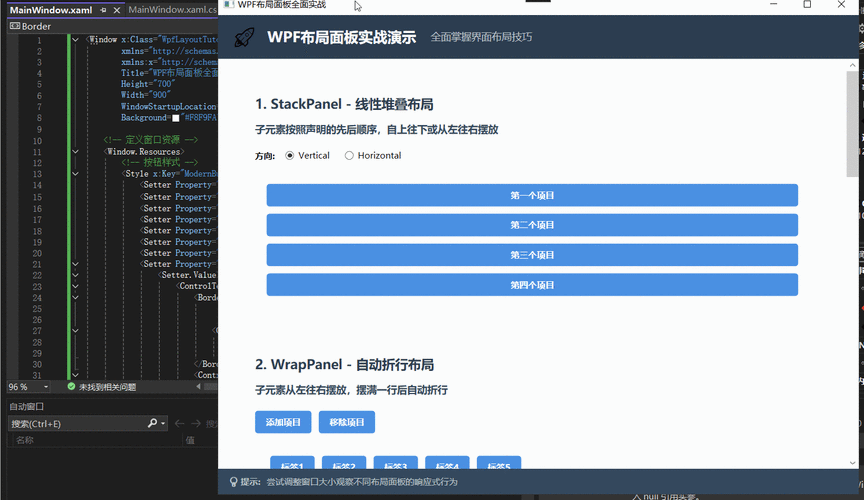Screen dimensions: 864x500
Task: Focus the 搜索(Ctrl+E) search field
Action: 77,423
